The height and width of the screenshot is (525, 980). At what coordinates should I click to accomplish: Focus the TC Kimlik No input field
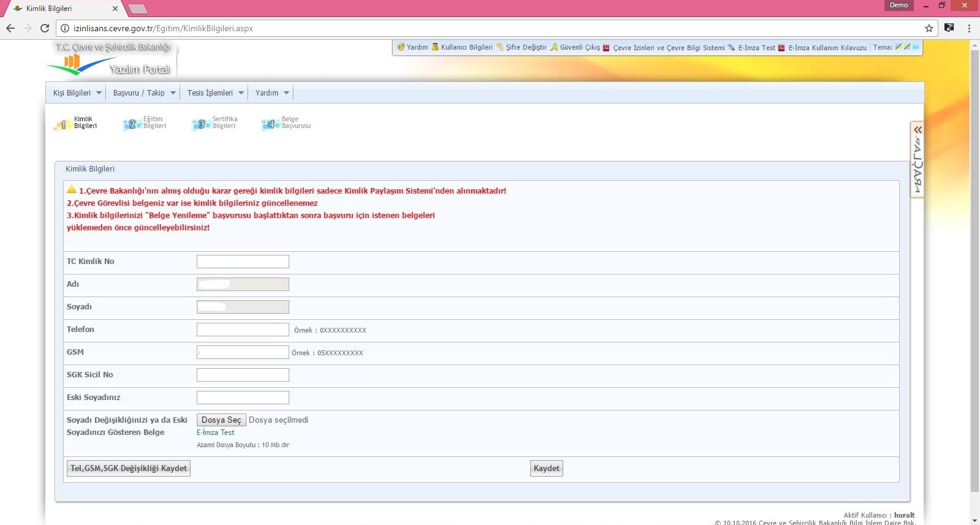tap(243, 262)
